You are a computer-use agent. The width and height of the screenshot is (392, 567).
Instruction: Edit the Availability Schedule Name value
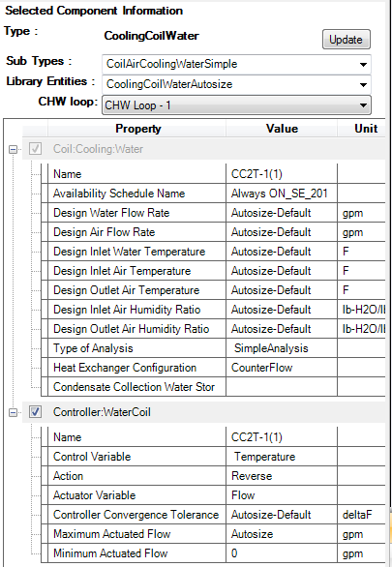tap(282, 194)
